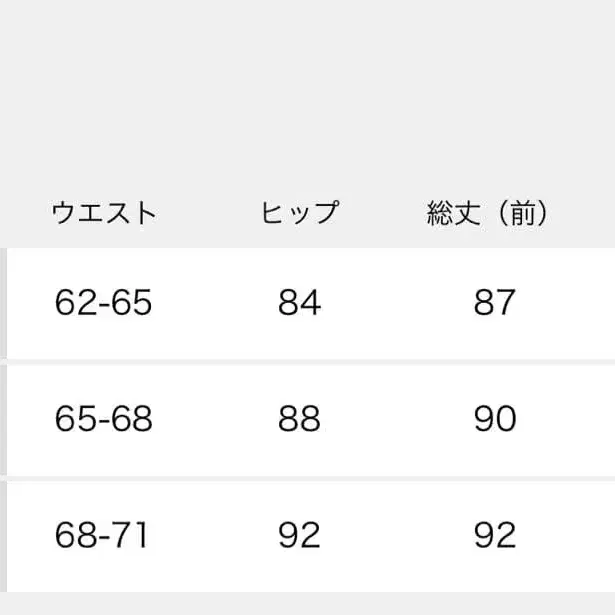This screenshot has width=615, height=615.
Task: Click total length value 90
Action: [x=494, y=418]
